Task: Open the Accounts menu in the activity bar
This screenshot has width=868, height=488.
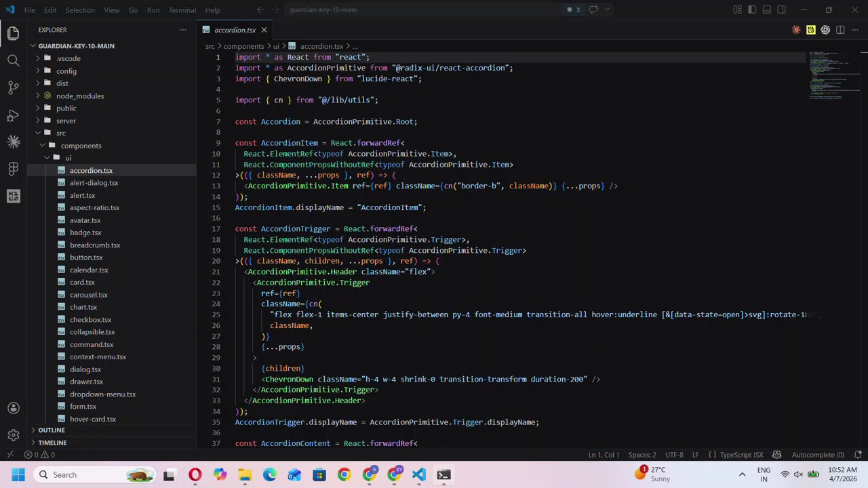Action: click(13, 408)
